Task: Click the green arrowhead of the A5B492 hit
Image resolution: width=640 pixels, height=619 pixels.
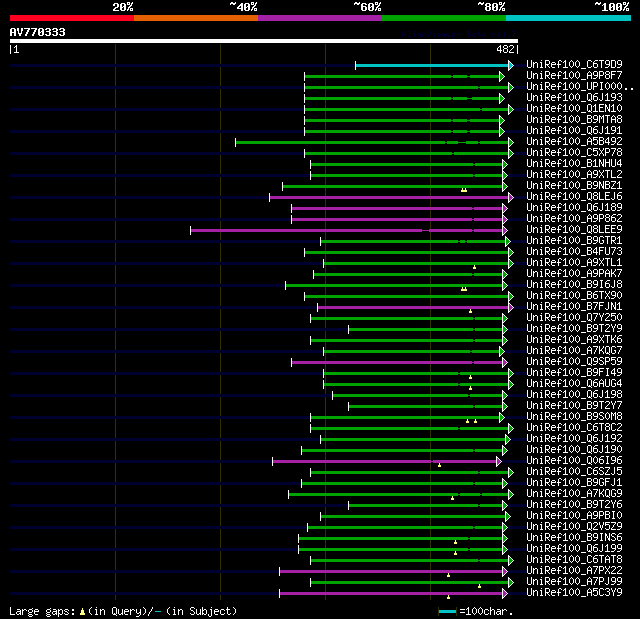Action: [511, 142]
